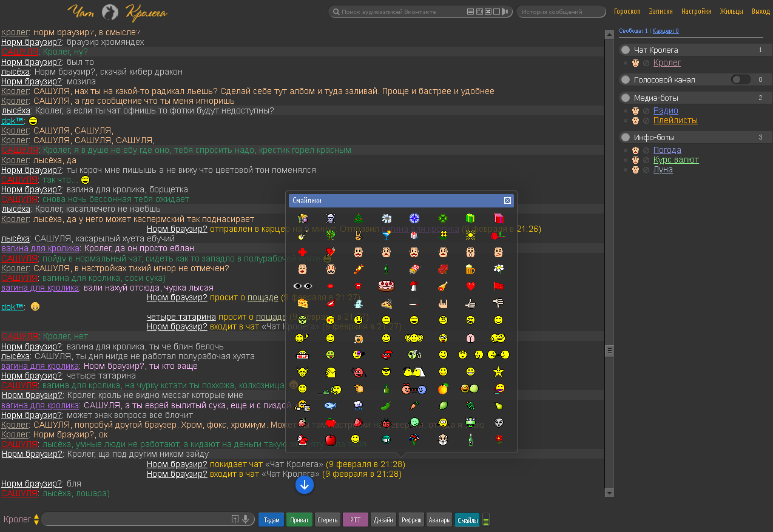
Task: Select the red heart smiley
Action: [470, 286]
